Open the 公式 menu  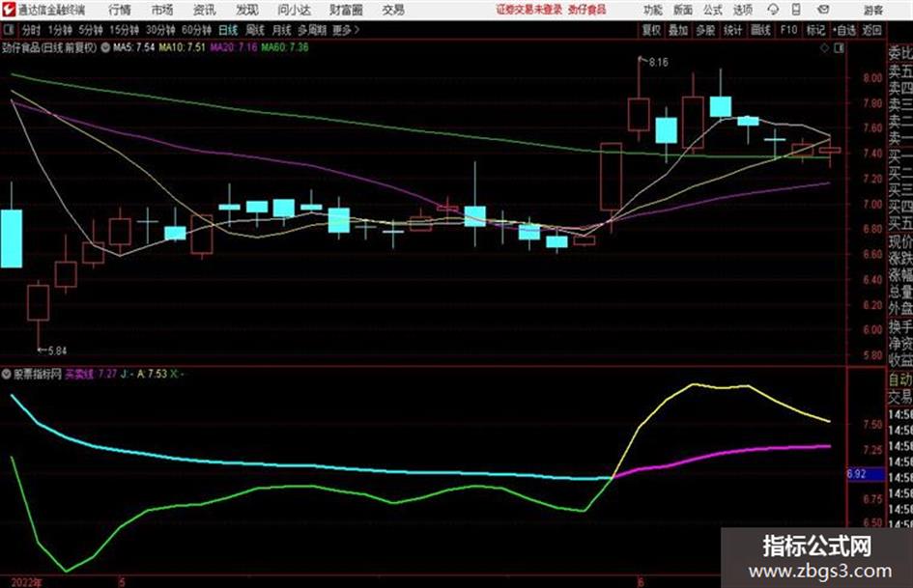(x=713, y=10)
